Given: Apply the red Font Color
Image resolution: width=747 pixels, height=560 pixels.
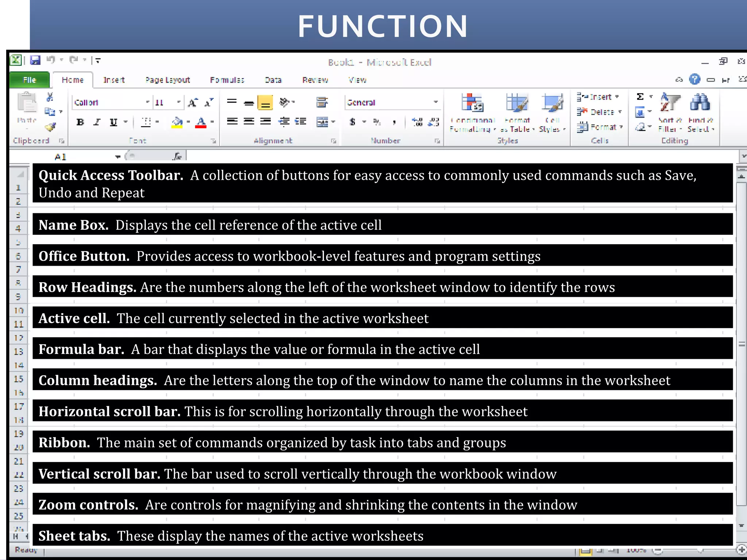Looking at the screenshot, I should (201, 122).
